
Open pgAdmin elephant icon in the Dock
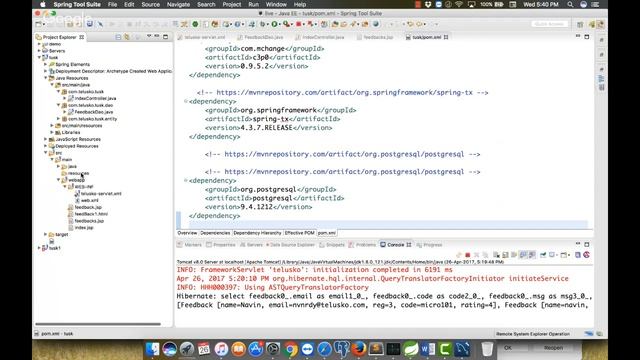pyautogui.click(x=342, y=349)
